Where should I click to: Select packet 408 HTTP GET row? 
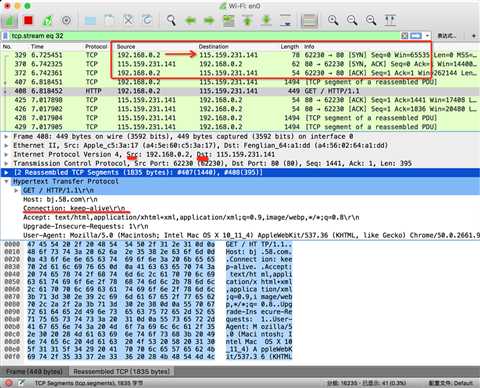240,91
